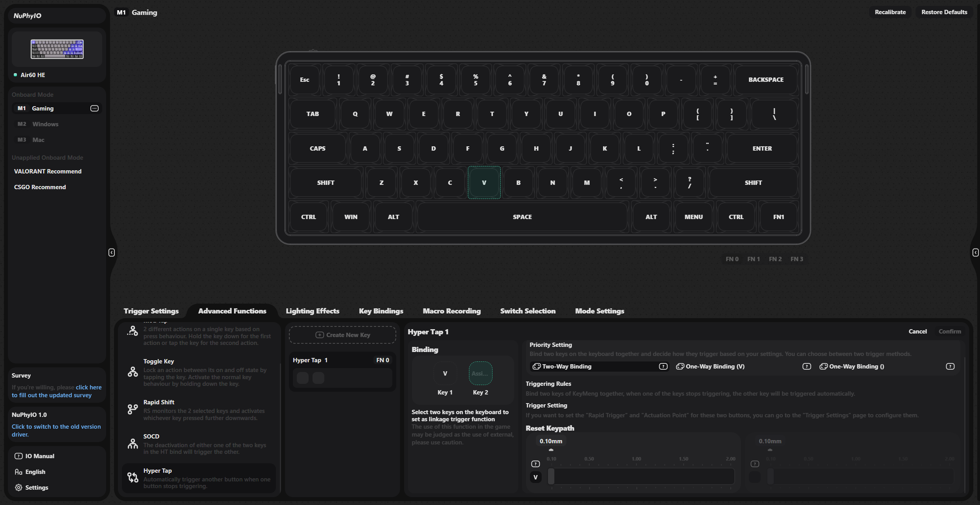Choose the SOCD function icon
Viewport: 980px width, 505px height.
click(x=133, y=444)
